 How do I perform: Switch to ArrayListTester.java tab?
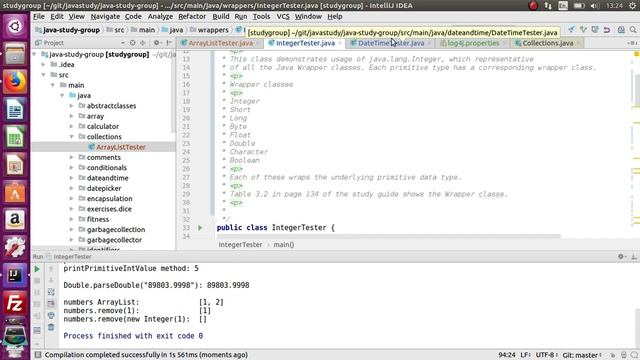point(220,43)
